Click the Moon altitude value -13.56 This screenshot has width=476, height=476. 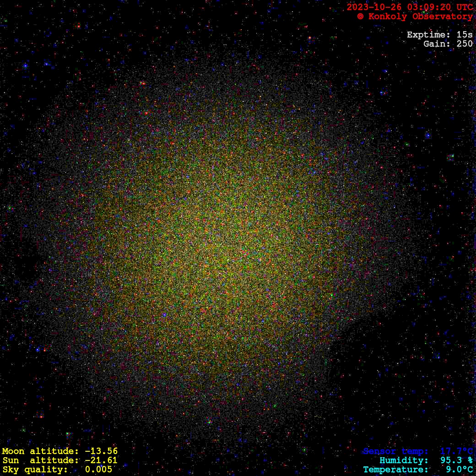point(101,451)
